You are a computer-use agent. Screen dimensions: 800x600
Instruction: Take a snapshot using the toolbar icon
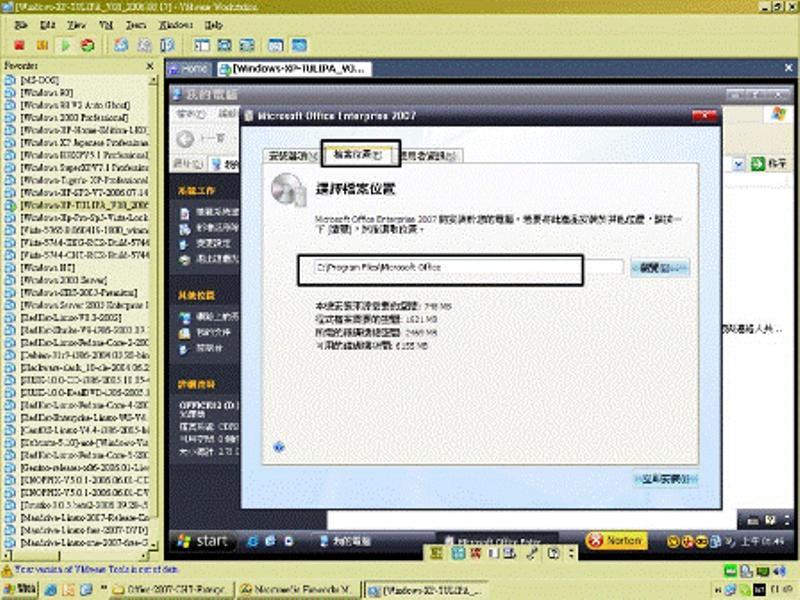tap(121, 45)
